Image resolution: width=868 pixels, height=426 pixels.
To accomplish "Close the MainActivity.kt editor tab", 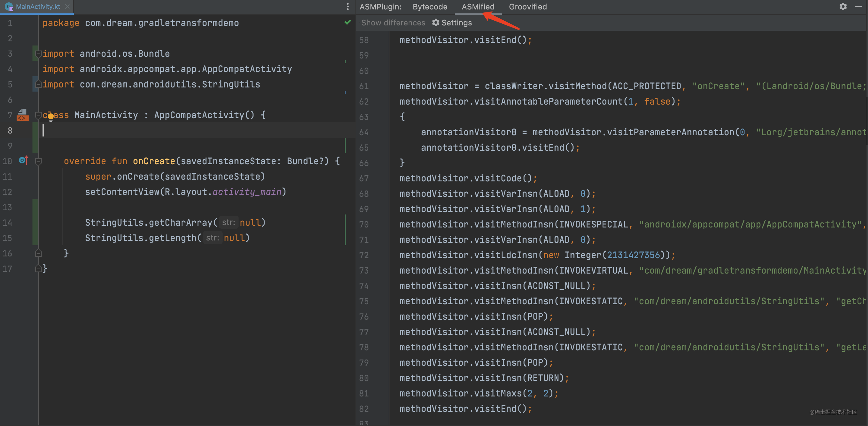I will tap(67, 6).
